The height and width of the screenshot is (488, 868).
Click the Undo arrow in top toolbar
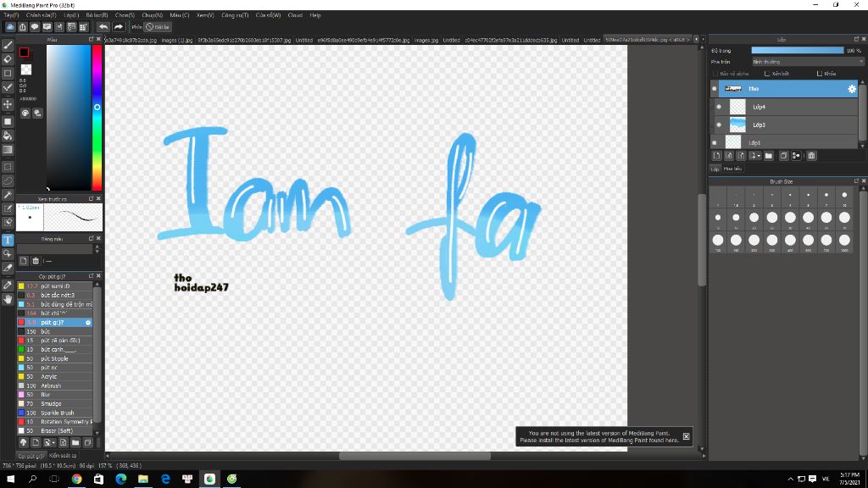coord(103,26)
